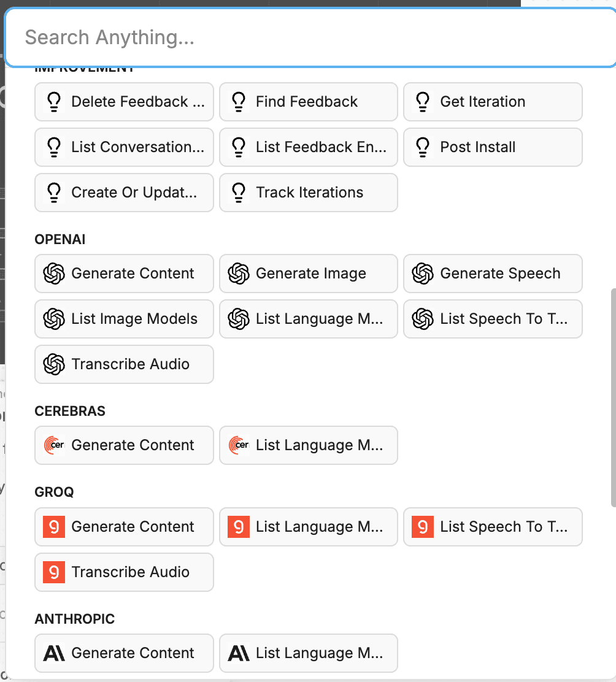Pick Cerebras List Language M... text
The image size is (616, 682).
click(x=319, y=445)
